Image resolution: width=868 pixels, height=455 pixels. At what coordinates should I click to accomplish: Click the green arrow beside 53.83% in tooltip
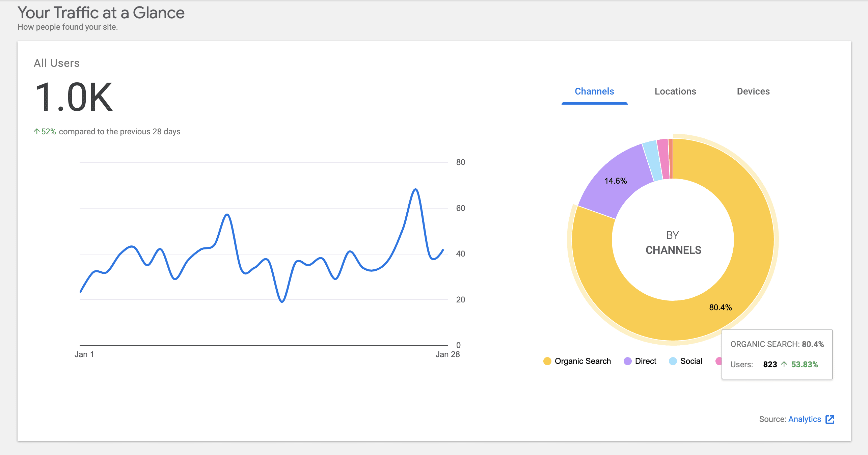tap(784, 365)
